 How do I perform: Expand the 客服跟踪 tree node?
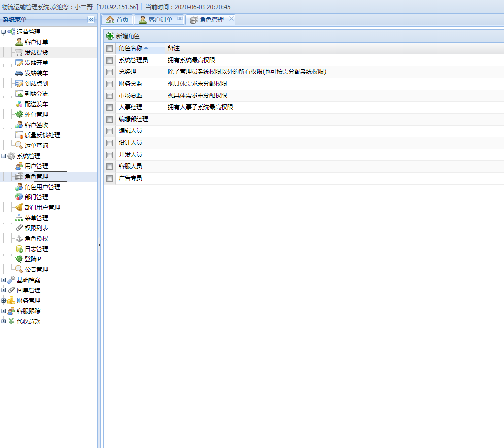click(4, 311)
